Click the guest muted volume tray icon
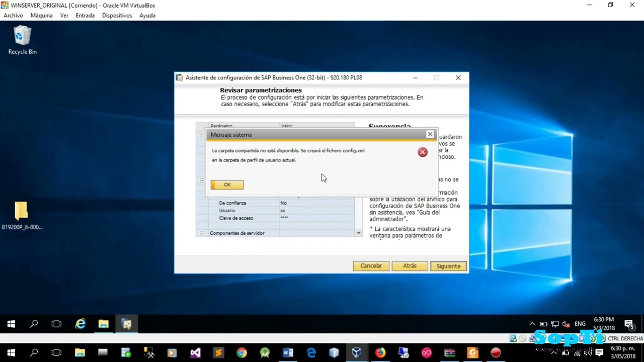644x362 pixels. tap(566, 324)
